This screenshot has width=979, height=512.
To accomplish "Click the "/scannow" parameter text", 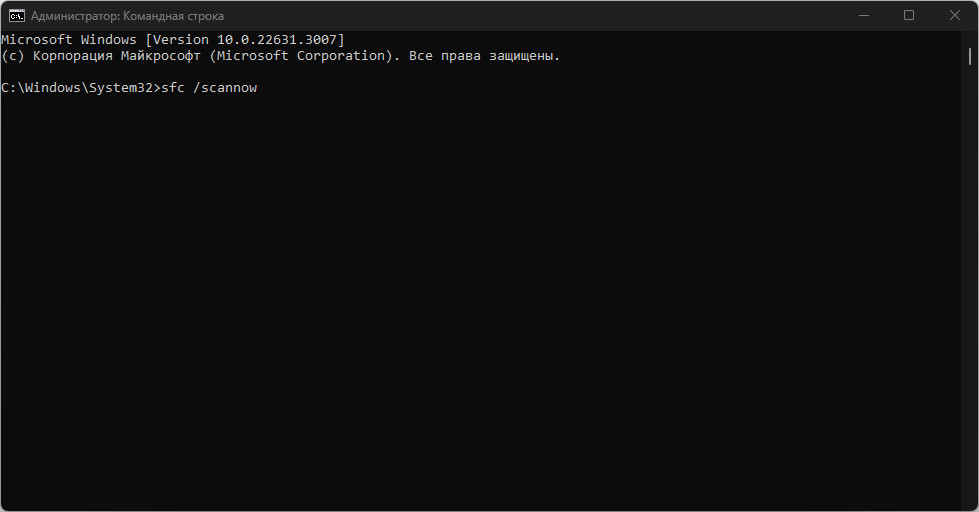I will [x=225, y=88].
